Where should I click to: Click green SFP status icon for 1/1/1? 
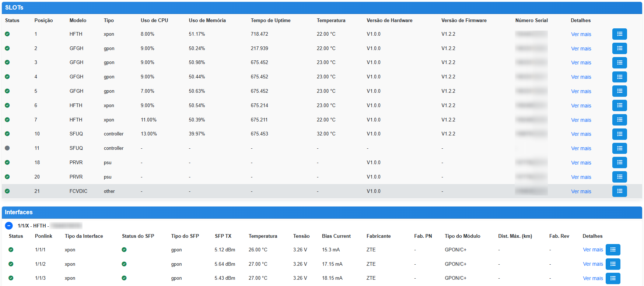(124, 250)
